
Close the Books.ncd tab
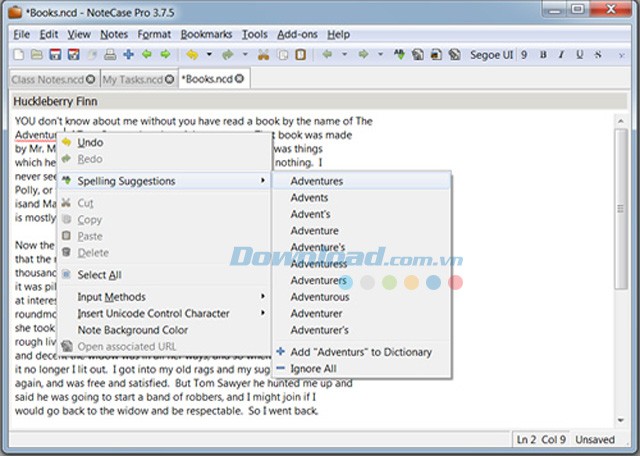click(240, 78)
